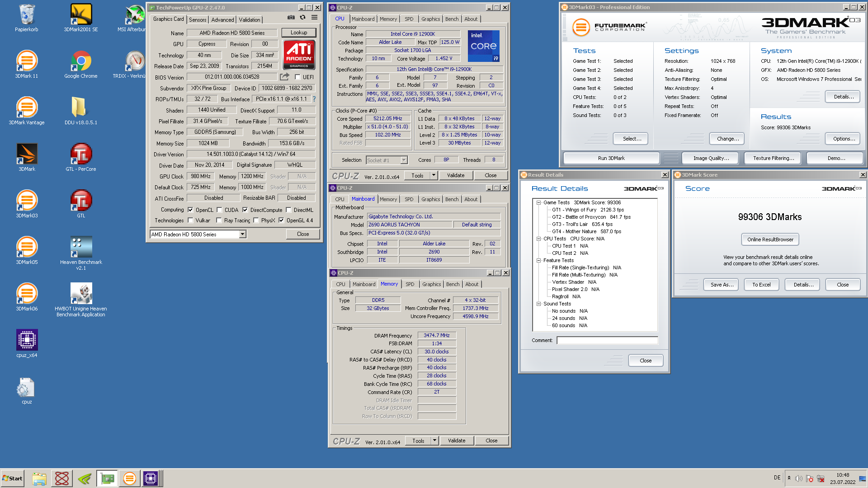This screenshot has height=488, width=868.
Task: Show hidden system tray icons
Action: [x=789, y=478]
